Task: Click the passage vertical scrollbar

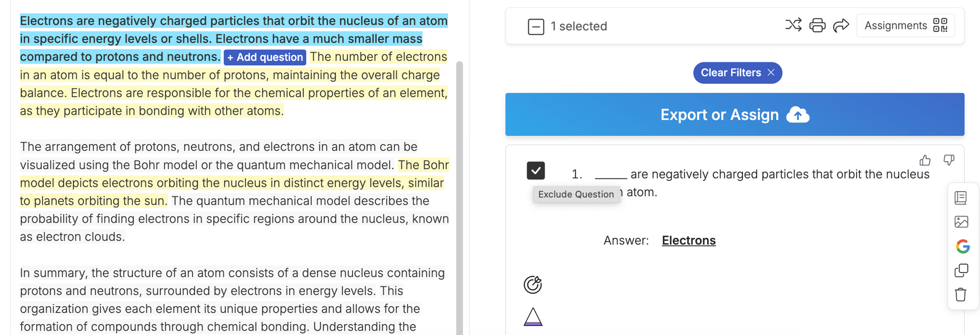Action: (459, 196)
